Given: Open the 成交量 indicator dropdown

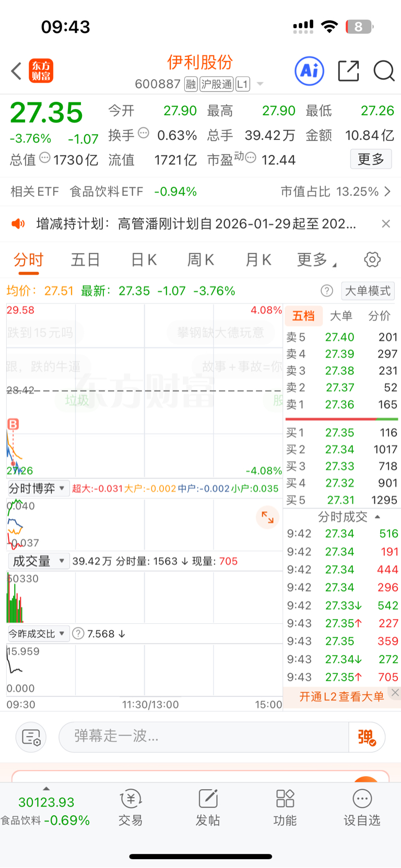Looking at the screenshot, I should pyautogui.click(x=39, y=561).
